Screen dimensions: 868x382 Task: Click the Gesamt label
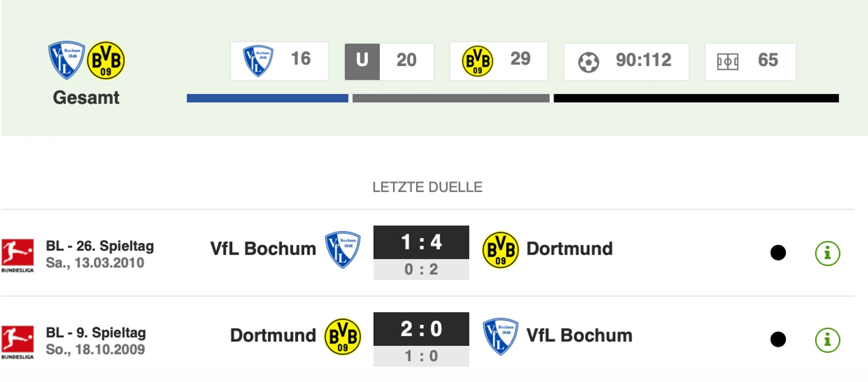click(86, 98)
